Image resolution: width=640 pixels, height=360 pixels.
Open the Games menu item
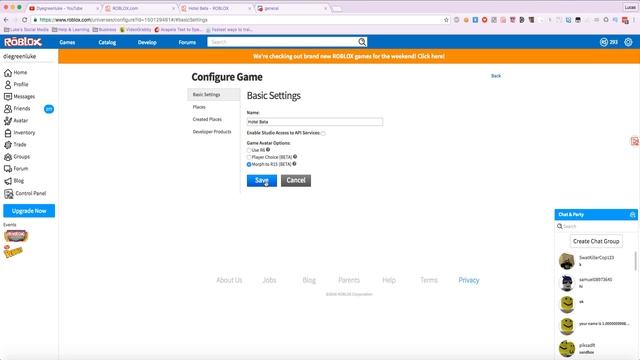[x=67, y=42]
